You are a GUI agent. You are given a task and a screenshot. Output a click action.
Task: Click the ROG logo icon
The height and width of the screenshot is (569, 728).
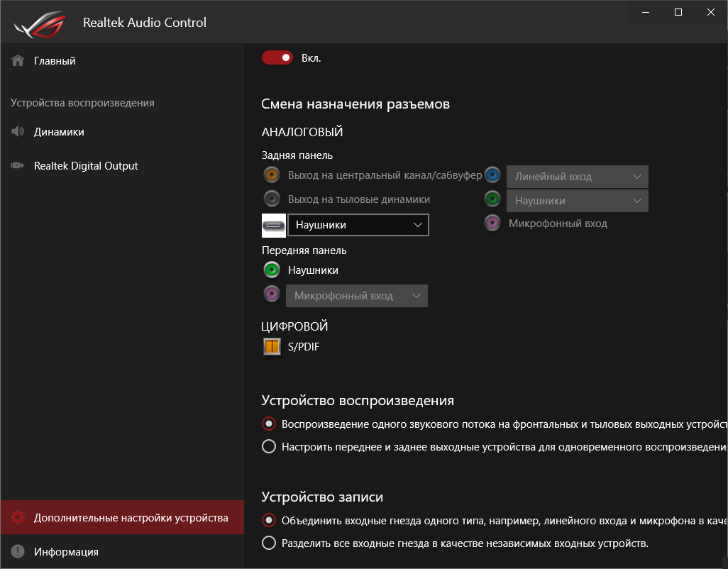pyautogui.click(x=40, y=23)
